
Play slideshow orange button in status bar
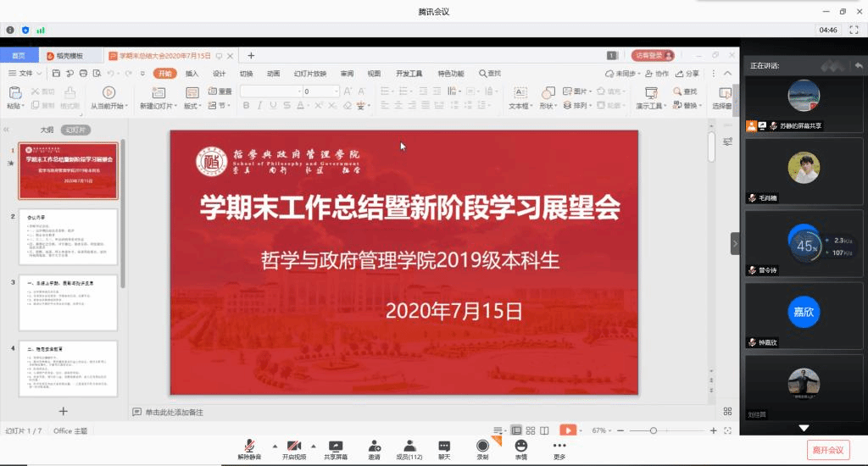click(x=568, y=430)
